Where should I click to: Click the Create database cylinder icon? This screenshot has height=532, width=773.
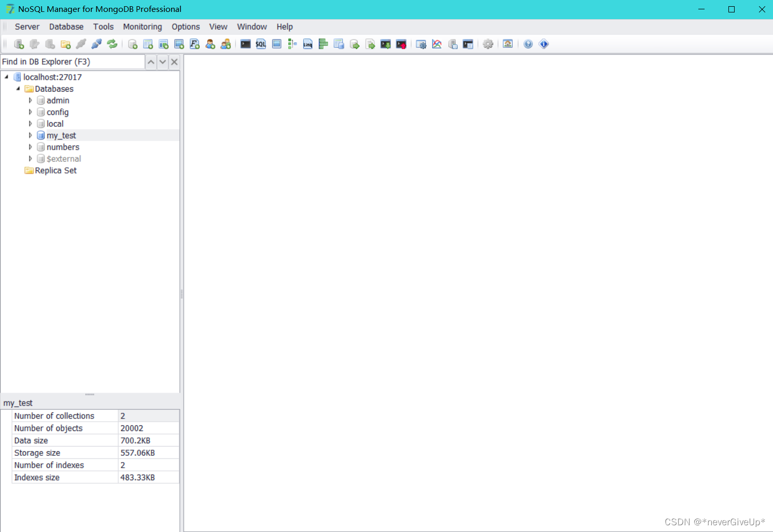coord(133,44)
